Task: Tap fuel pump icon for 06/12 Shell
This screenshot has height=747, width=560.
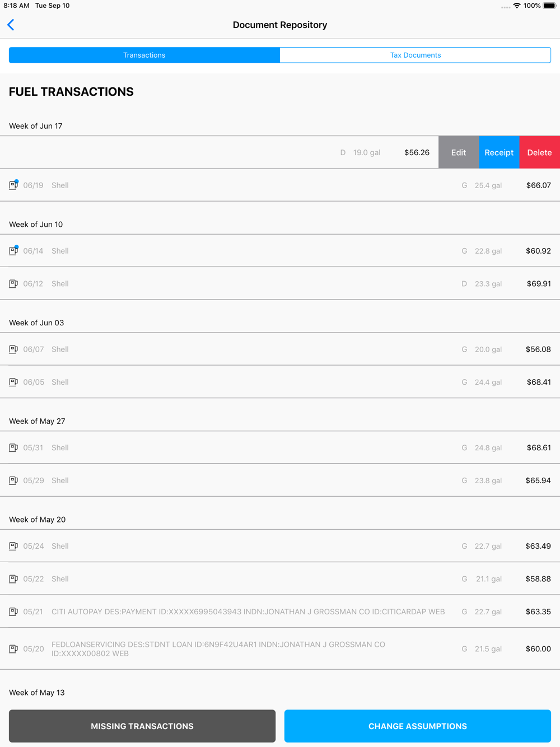Action: click(13, 283)
